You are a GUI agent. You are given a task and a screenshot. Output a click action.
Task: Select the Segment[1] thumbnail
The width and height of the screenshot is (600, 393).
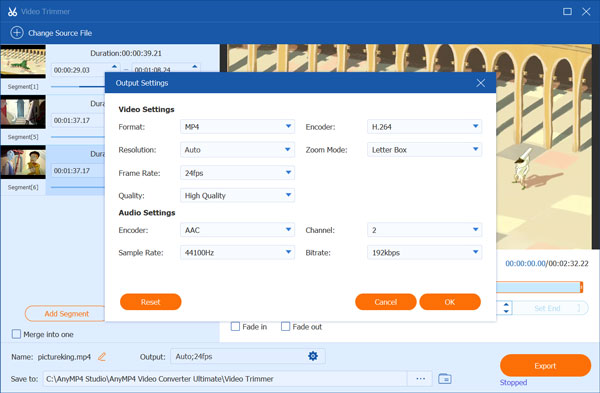23,61
